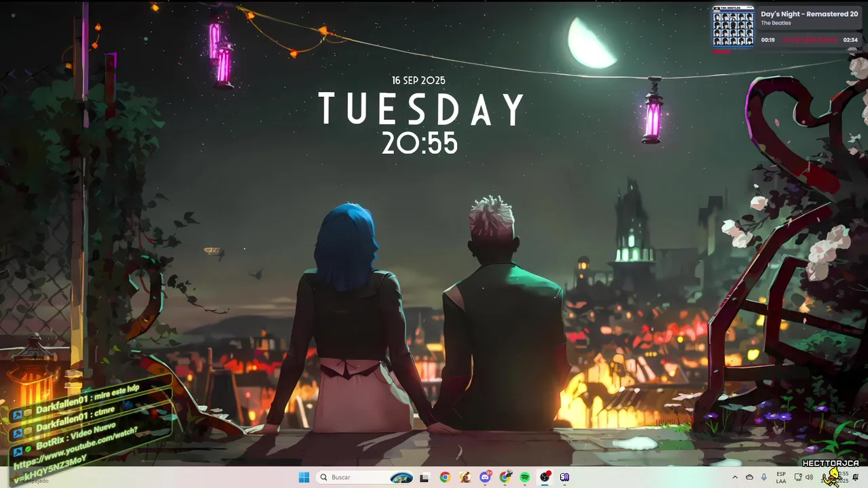Click the HECTTORJCA overlay label

coord(831,464)
